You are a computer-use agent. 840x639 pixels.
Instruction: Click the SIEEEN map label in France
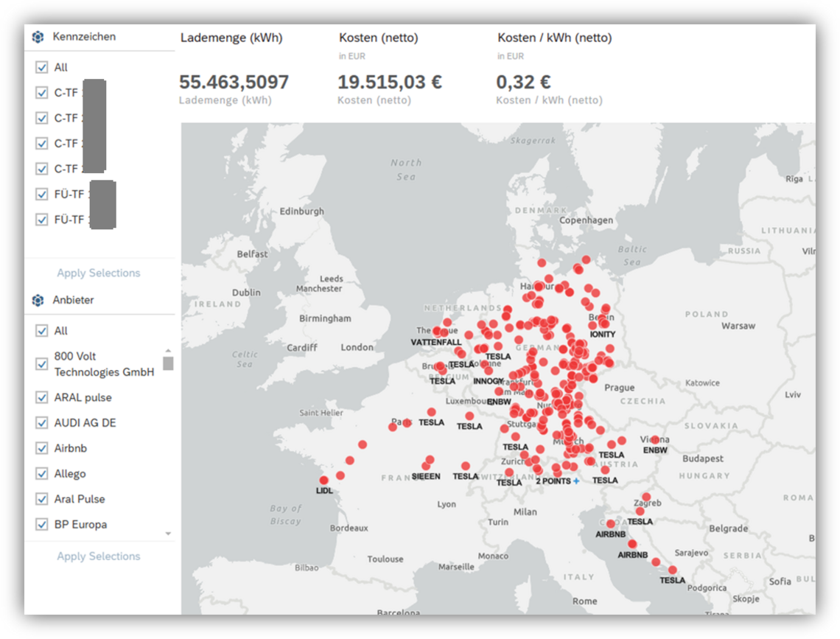426,476
